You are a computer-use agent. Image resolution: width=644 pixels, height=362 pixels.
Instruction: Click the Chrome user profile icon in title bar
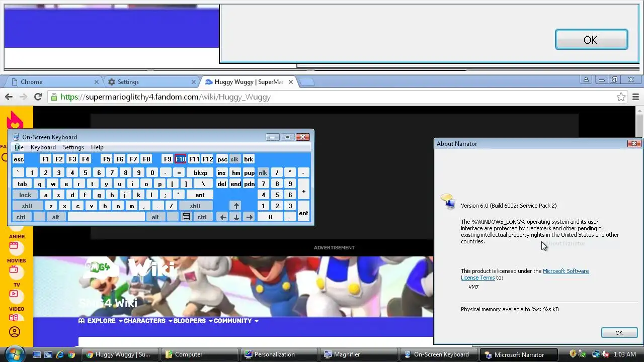pyautogui.click(x=586, y=80)
